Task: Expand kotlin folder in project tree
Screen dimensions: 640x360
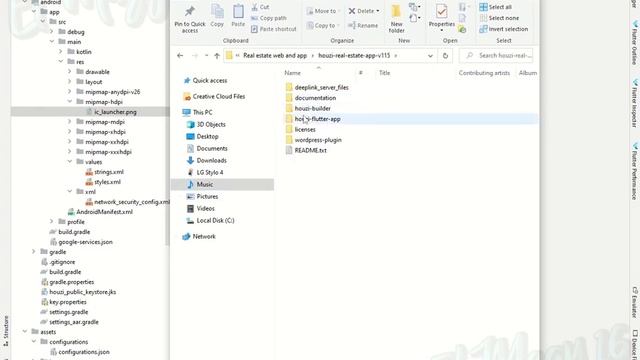Action: point(60,51)
